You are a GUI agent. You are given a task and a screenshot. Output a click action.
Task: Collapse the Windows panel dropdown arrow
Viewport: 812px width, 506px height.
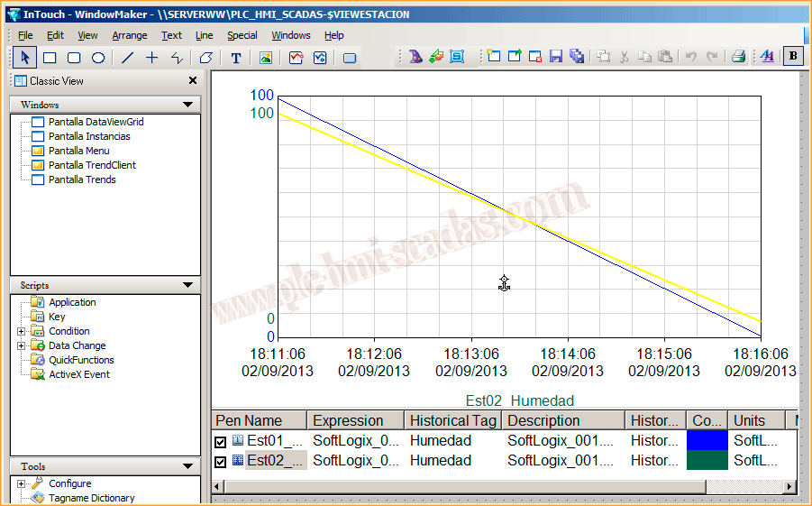(x=187, y=105)
